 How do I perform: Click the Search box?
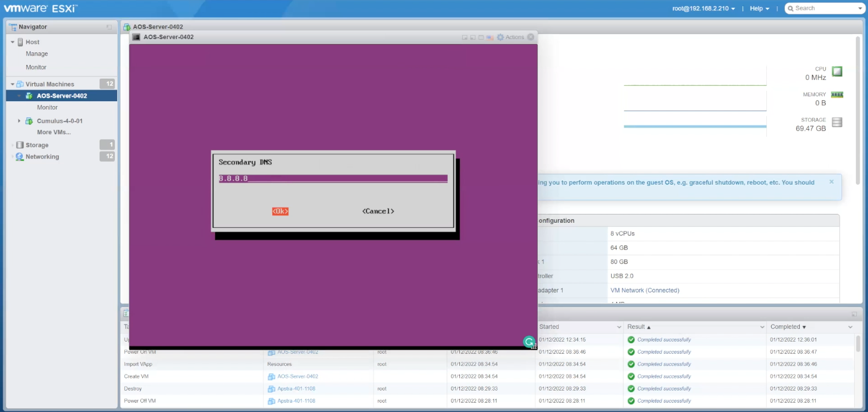[x=825, y=8]
